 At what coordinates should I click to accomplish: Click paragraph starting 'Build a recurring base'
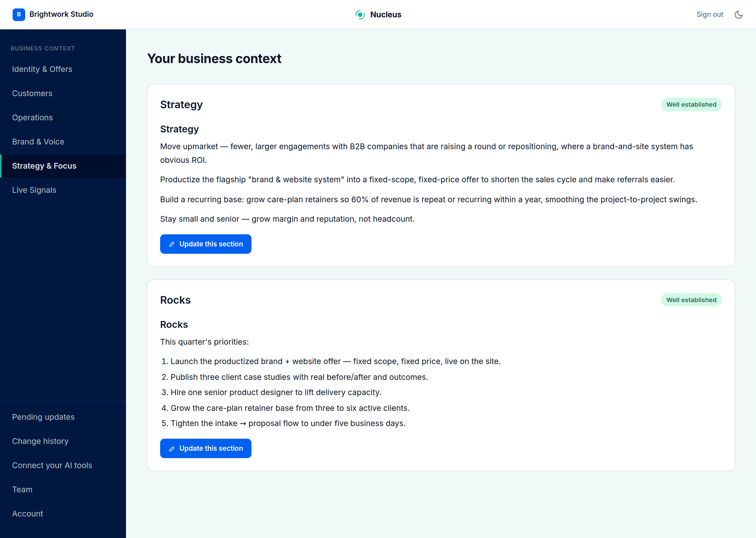pyautogui.click(x=429, y=199)
